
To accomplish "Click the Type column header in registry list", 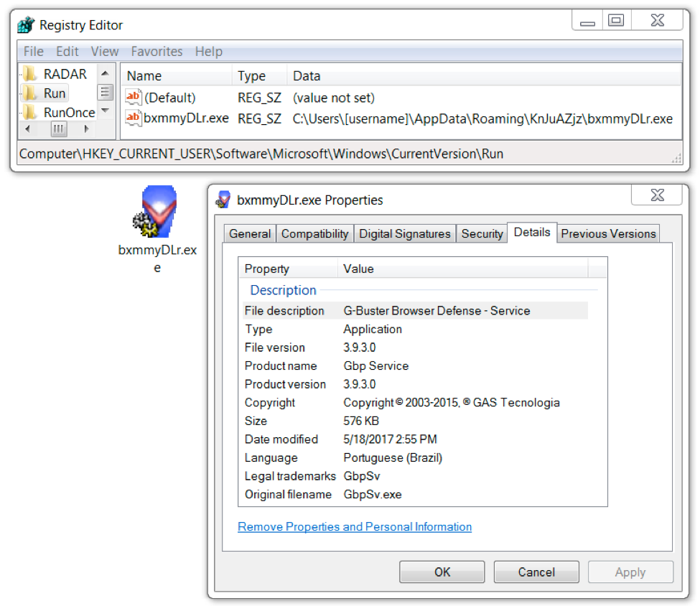I will 259,75.
